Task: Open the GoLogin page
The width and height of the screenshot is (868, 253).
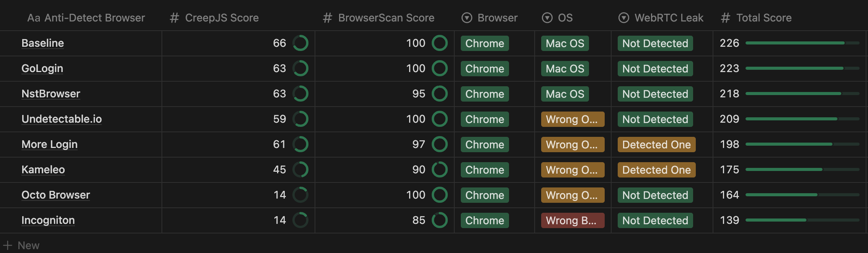Action: 42,68
